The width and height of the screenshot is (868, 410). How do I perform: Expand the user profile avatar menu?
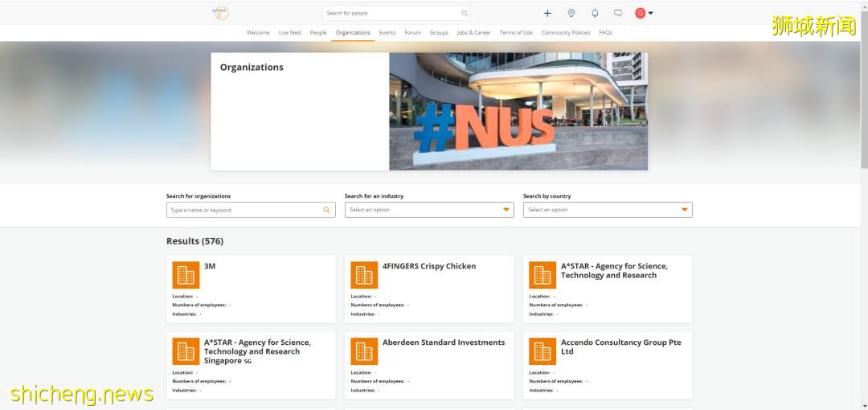pos(644,13)
